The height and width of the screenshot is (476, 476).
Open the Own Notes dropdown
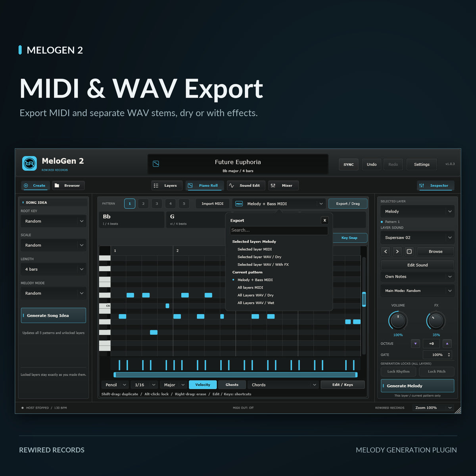click(417, 276)
